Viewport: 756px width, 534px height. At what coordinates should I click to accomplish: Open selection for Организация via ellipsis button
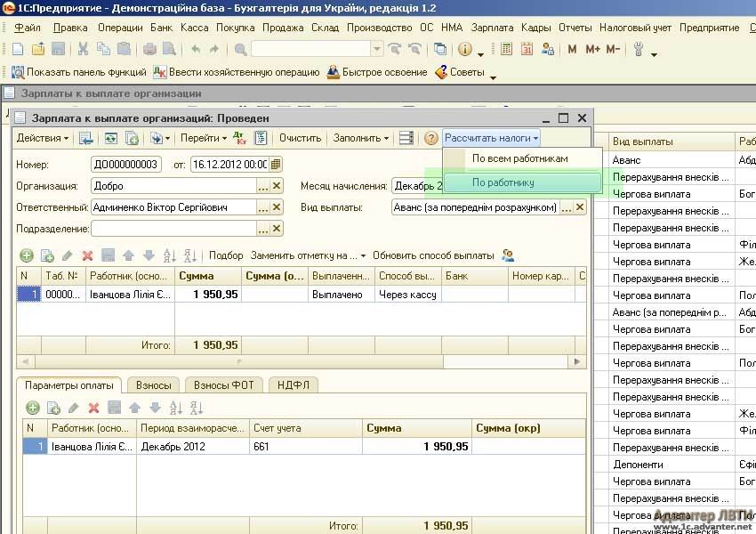point(262,186)
